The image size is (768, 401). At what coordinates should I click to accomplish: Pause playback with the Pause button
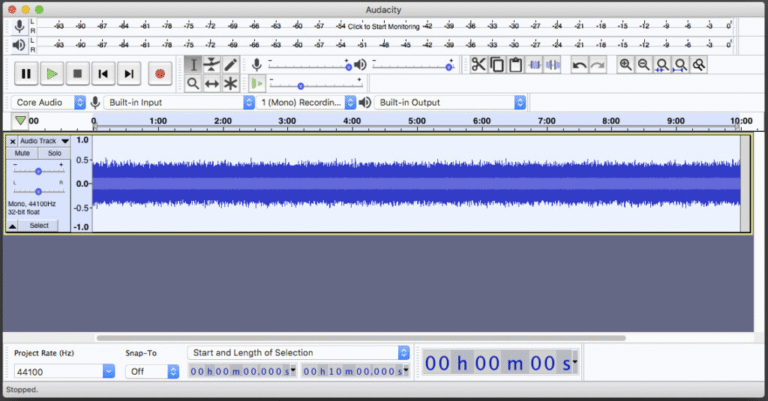coord(26,73)
